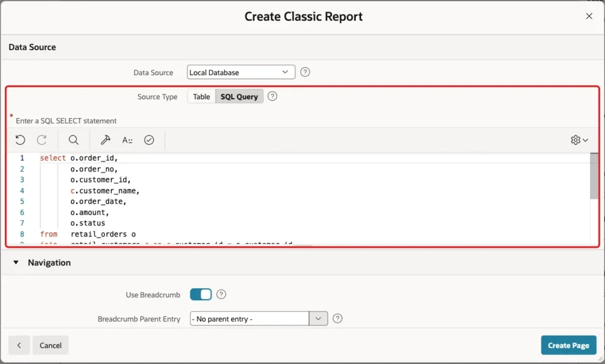Click the Cancel button

point(51,345)
